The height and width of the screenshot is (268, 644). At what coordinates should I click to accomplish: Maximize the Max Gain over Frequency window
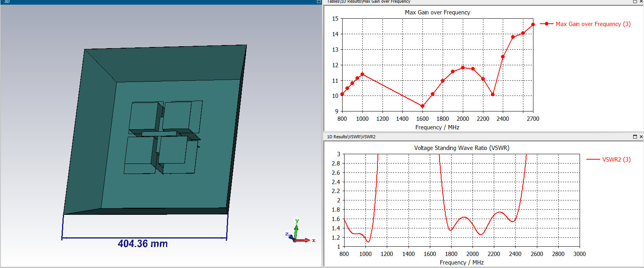(635, 2)
